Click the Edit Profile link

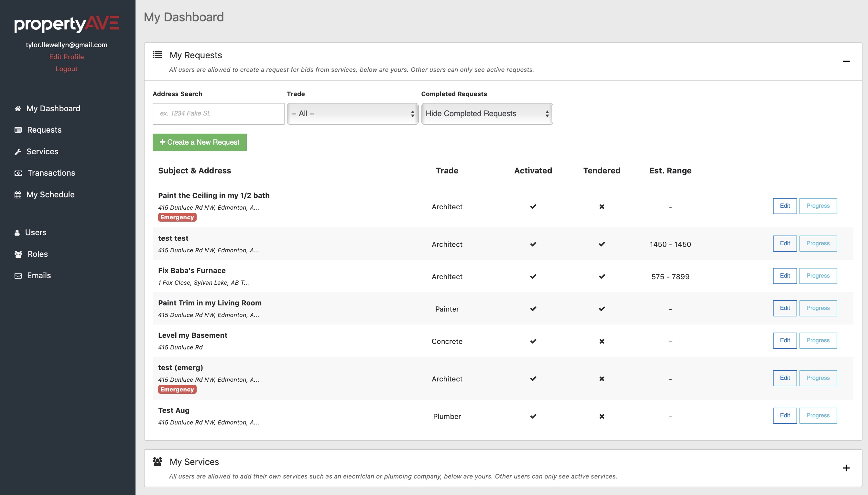coord(66,57)
